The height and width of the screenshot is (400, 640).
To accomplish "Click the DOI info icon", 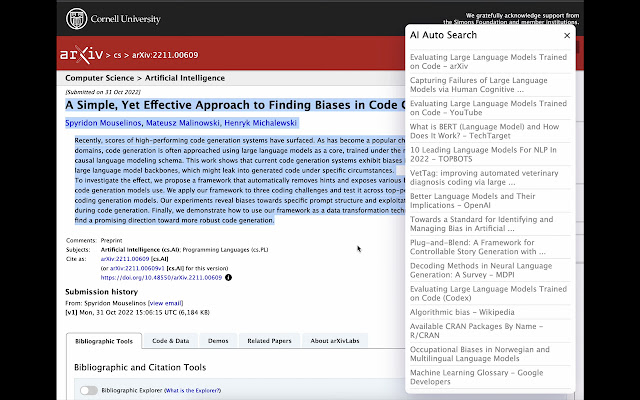I will pyautogui.click(x=229, y=278).
